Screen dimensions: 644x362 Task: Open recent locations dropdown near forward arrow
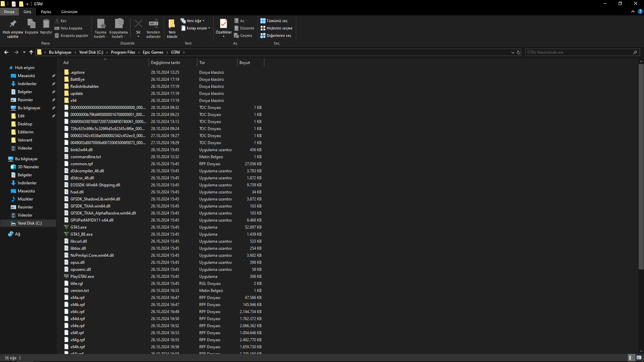[24, 52]
